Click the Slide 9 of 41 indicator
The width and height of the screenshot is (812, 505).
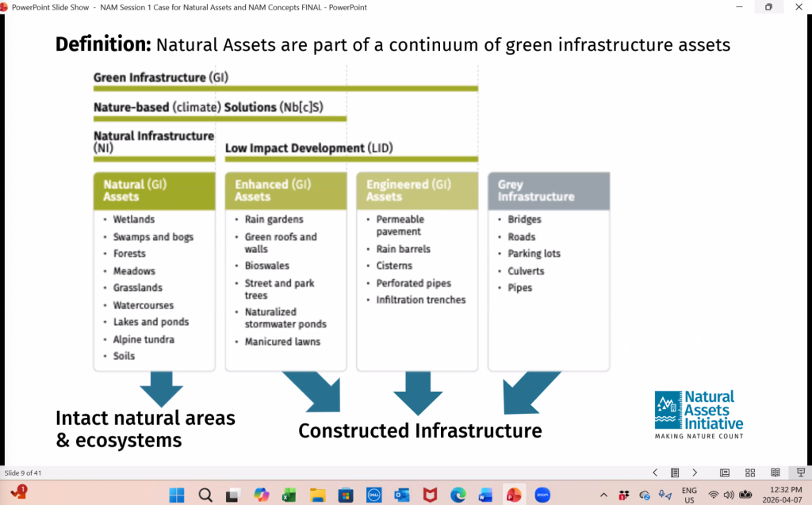[22, 472]
